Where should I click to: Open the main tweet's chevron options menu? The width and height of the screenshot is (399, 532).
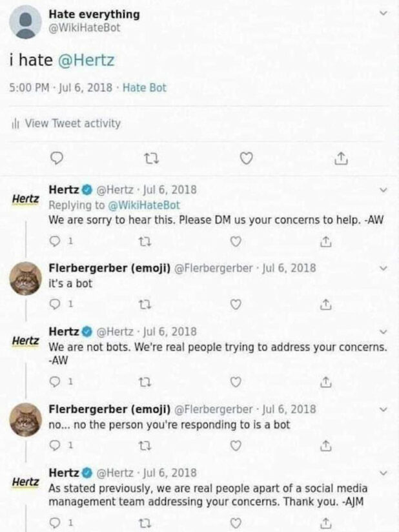(x=384, y=13)
